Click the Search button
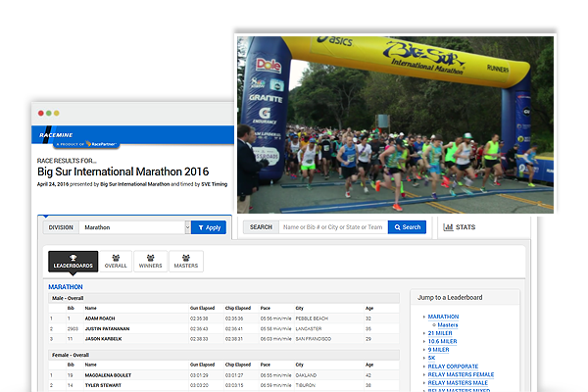 click(407, 227)
